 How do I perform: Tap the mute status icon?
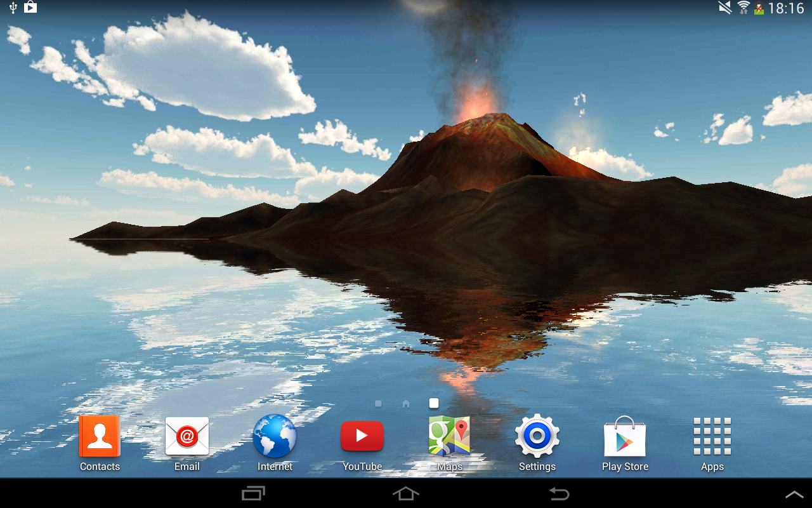724,9
